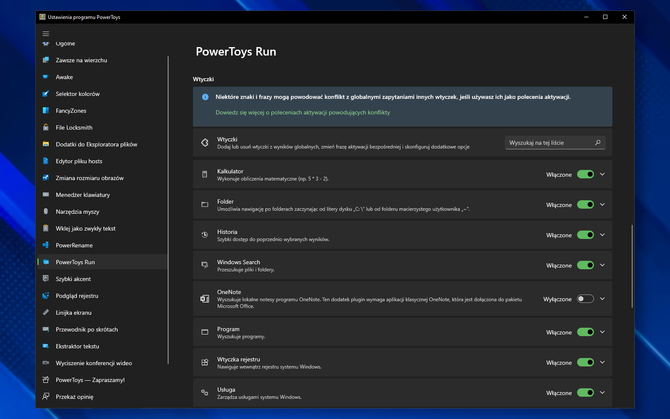The image size is (670, 419).
Task: Enable the OneNote plugin toggle
Action: [x=585, y=299]
